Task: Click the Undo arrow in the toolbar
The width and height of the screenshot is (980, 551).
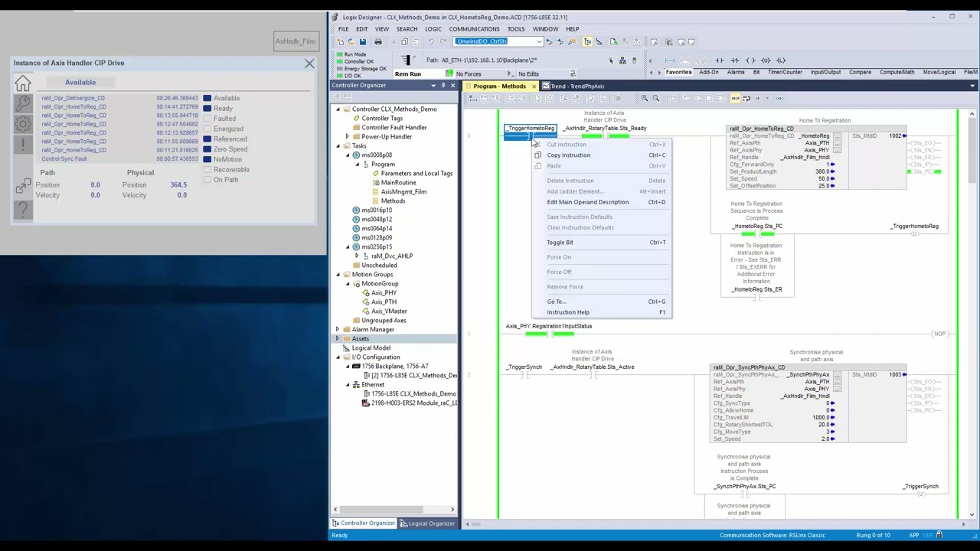Action: 431,42
